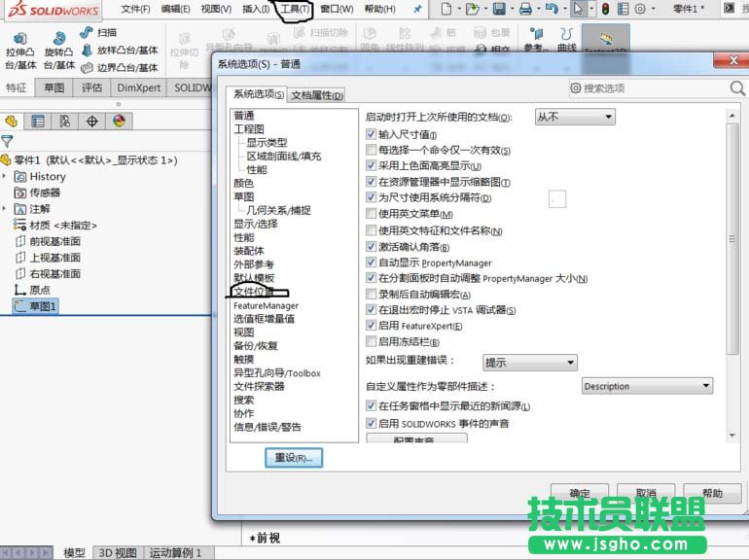The width and height of the screenshot is (749, 560).
Task: Click the pin icon beside Help menu
Action: (417, 9)
